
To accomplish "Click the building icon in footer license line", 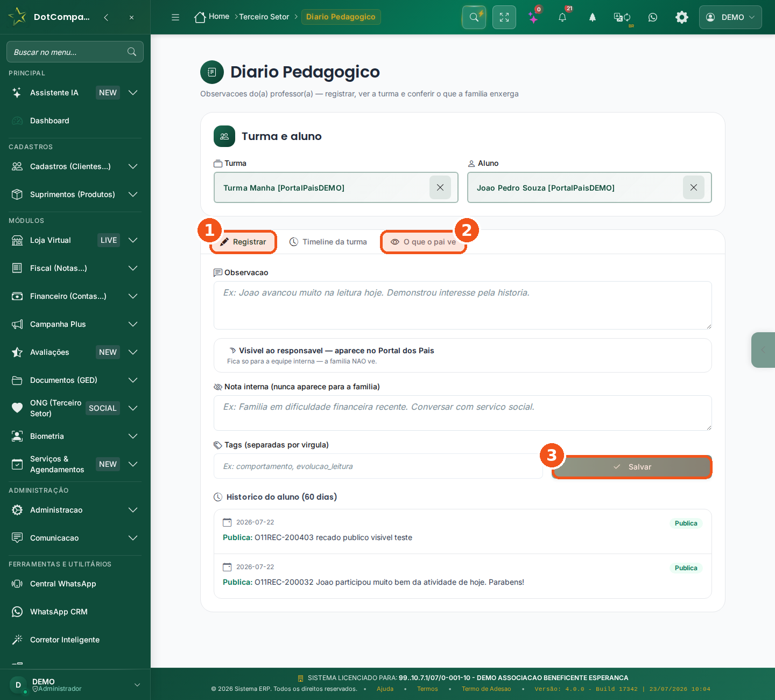I will (301, 678).
